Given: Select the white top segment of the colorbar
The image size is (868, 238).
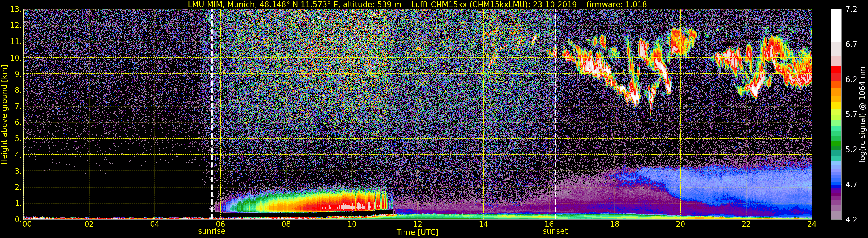Looking at the screenshot, I should coord(836,26).
